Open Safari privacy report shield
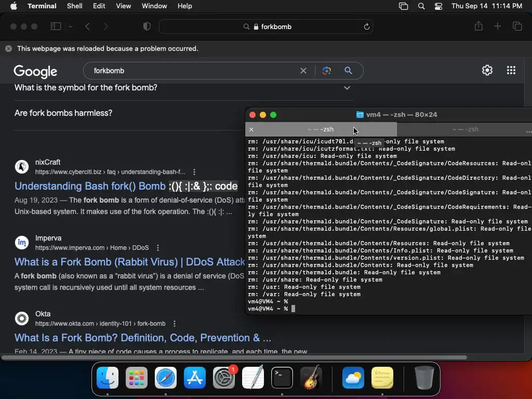 tap(147, 26)
